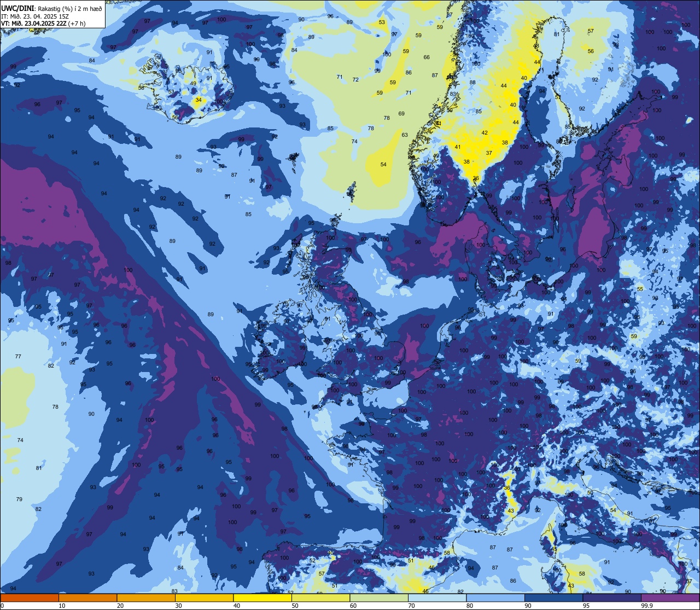Click the '66' value in the Norwegian Sea
The image size is (700, 610).
tap(427, 57)
